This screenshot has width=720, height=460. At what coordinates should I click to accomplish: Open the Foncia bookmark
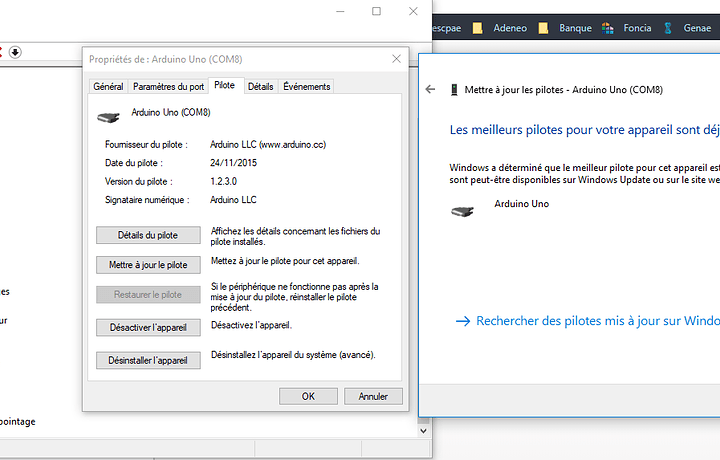(x=627, y=28)
